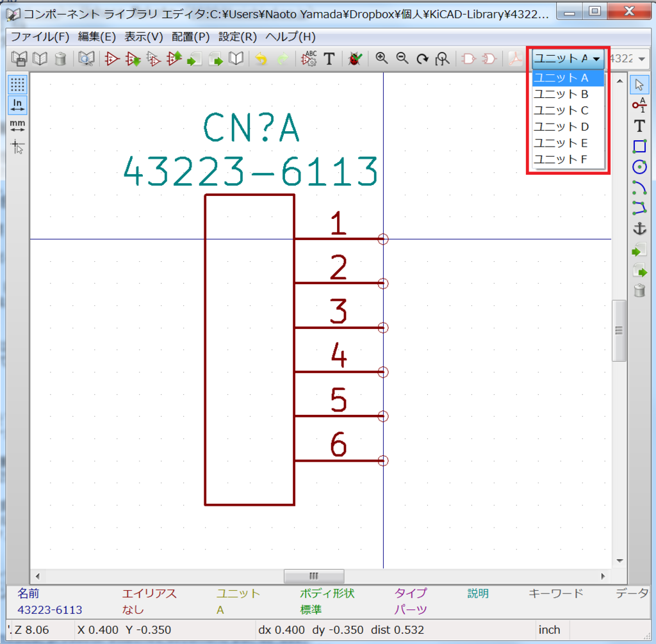Save the current library to disk
Screen dimensions: 656x644
tap(19, 58)
